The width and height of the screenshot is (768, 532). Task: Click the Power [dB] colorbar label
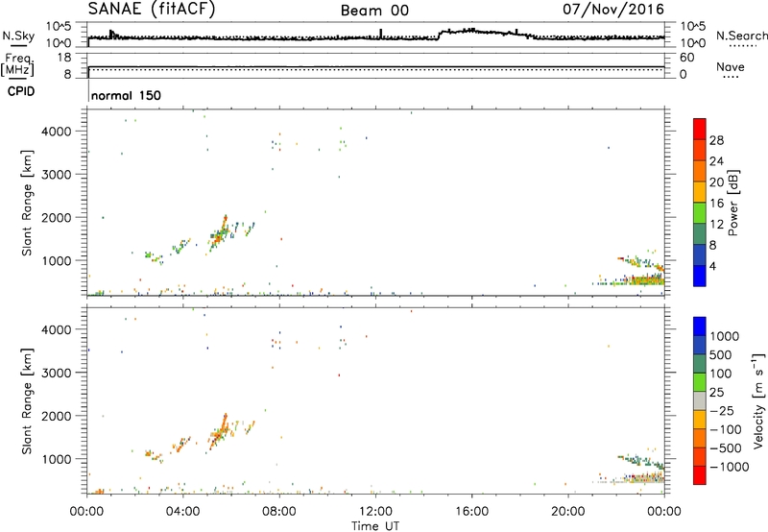pos(733,203)
